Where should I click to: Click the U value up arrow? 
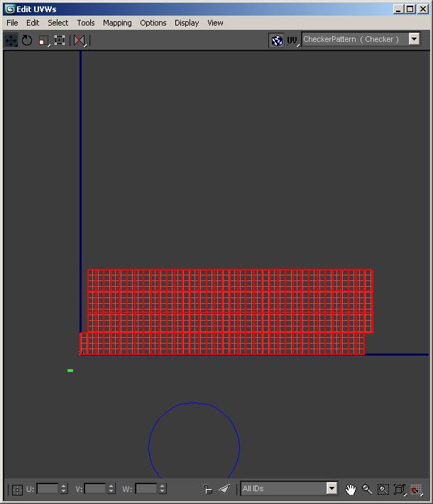(x=64, y=486)
